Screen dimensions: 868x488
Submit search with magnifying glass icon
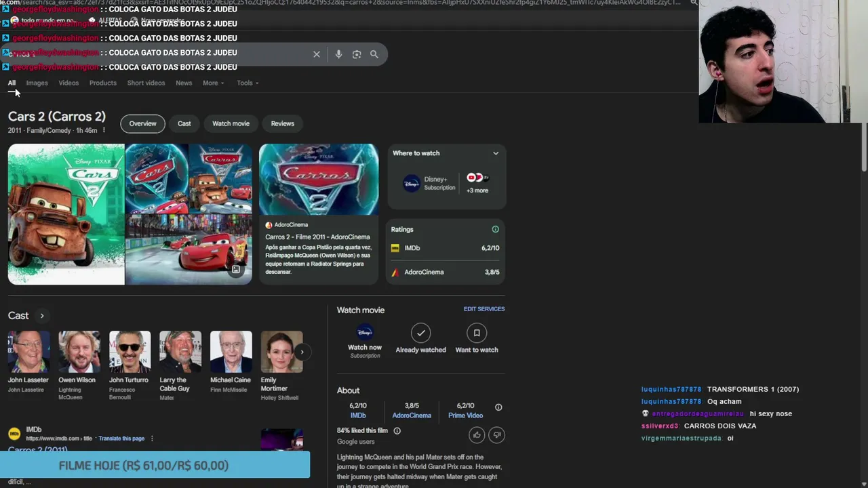[374, 54]
